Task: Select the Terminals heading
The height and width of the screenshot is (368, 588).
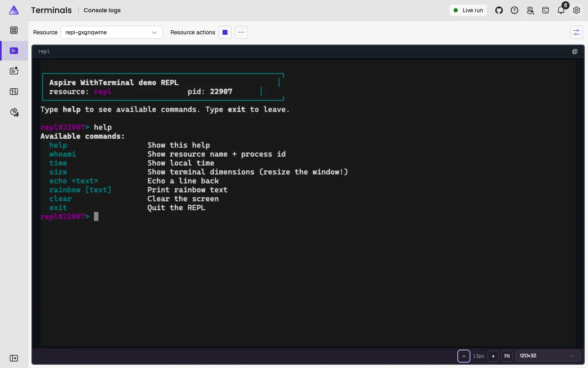Action: (x=51, y=10)
